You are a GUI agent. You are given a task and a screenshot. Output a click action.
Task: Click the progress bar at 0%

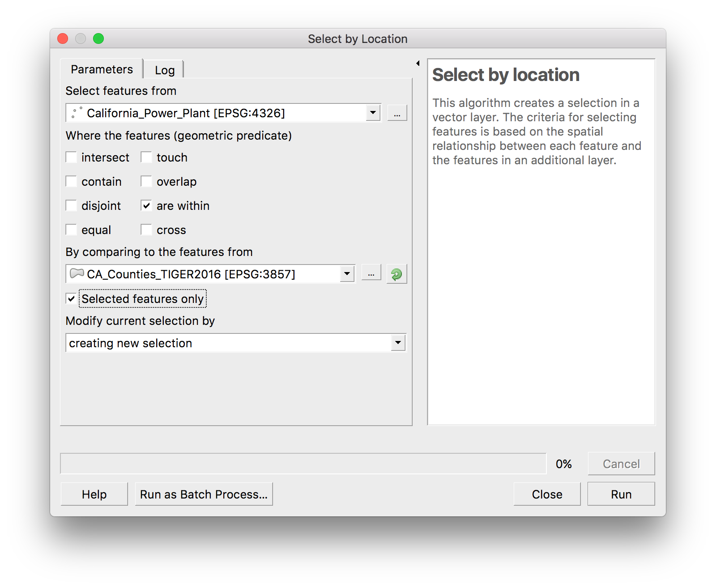click(x=303, y=464)
